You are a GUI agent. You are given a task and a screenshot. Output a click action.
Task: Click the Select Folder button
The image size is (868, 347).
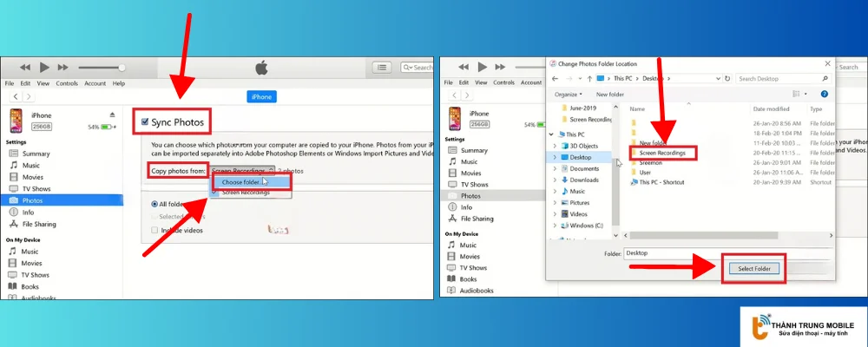[753, 269]
